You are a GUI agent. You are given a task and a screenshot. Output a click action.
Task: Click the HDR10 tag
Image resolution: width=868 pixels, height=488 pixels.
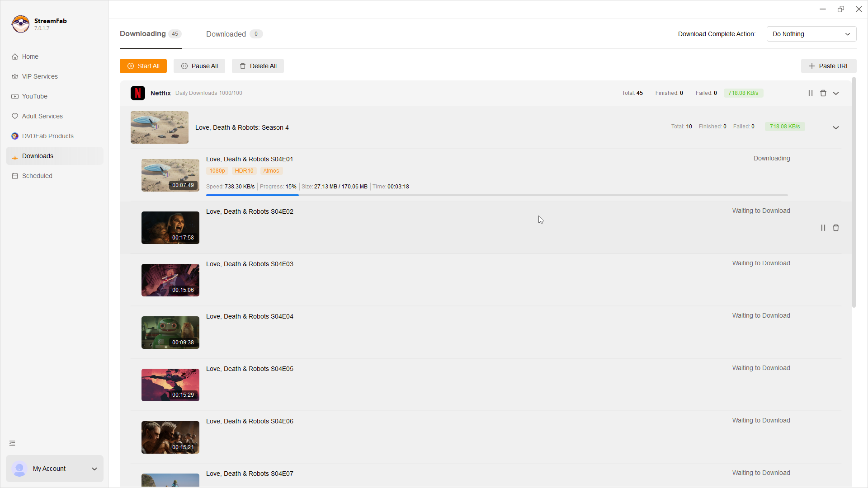pos(244,171)
